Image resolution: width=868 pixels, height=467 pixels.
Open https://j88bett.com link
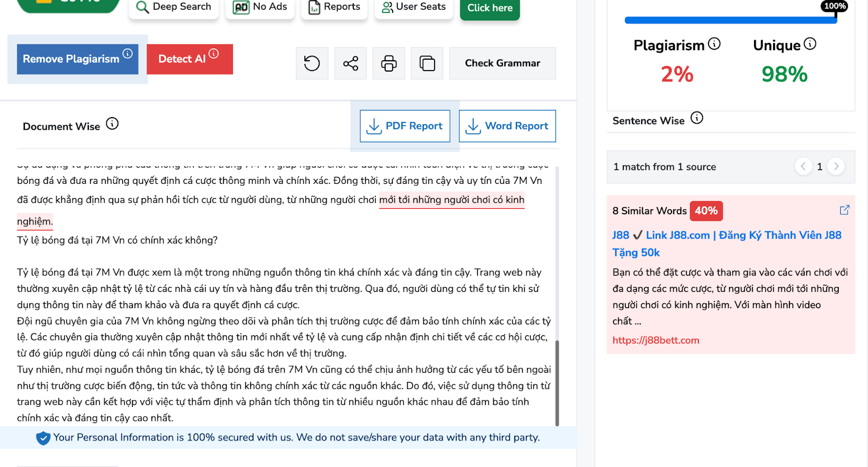(x=656, y=340)
